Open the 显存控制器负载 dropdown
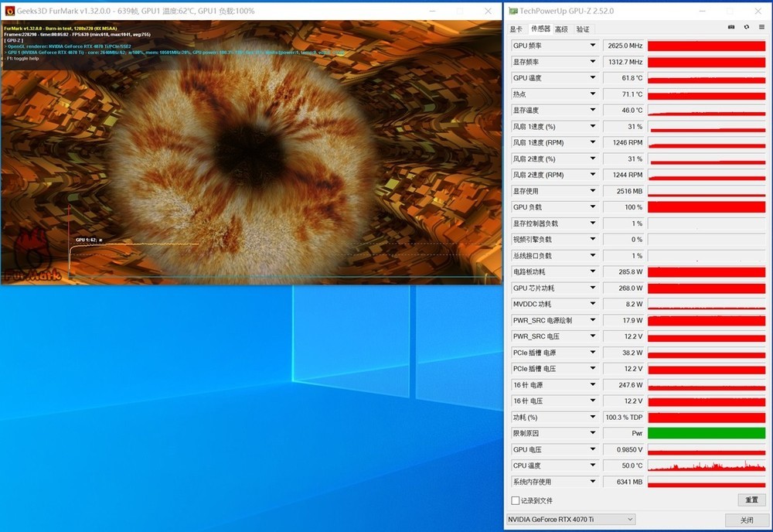Viewport: 773px width, 532px height. [x=593, y=223]
